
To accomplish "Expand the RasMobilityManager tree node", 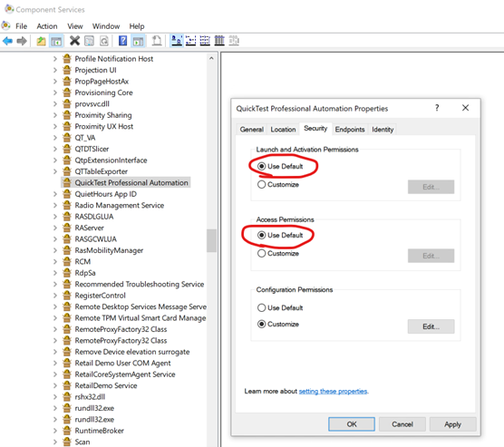I will coord(55,250).
